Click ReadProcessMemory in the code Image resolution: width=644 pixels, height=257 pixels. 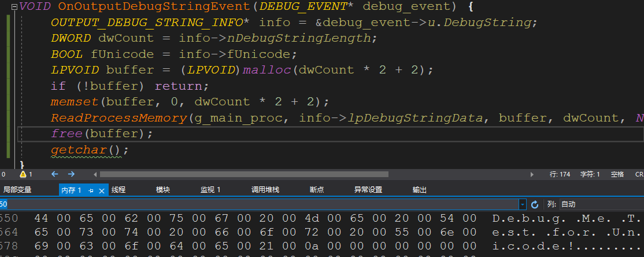tap(119, 118)
